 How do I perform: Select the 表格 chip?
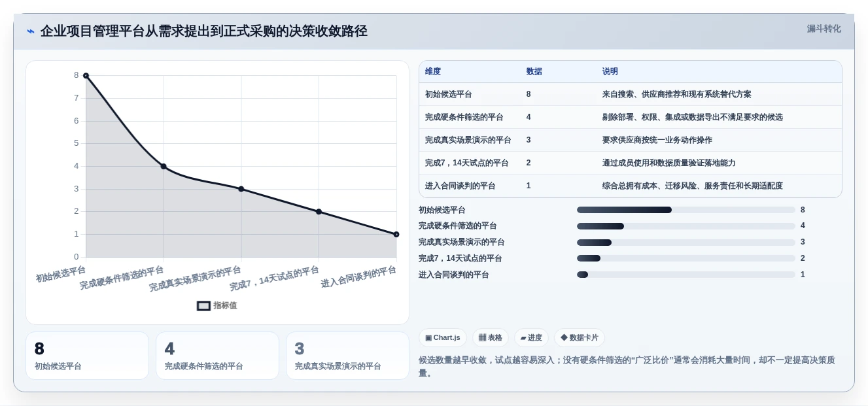click(x=491, y=337)
